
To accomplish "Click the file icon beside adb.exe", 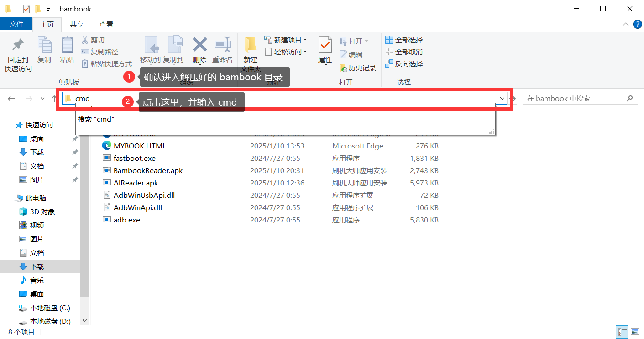I will 107,220.
